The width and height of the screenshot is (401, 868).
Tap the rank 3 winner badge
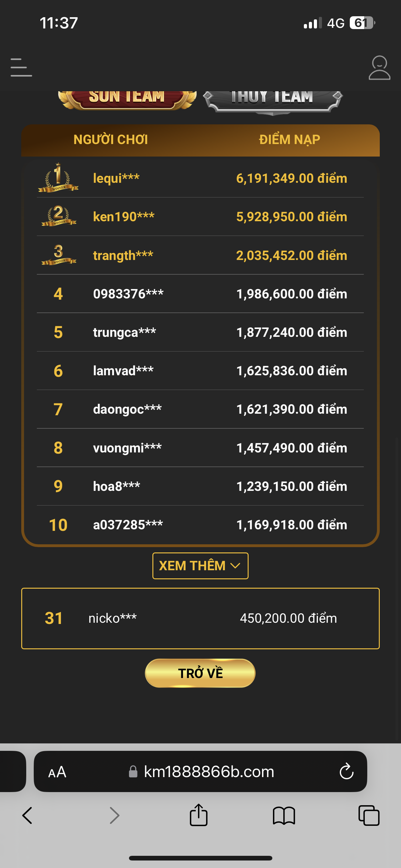click(x=59, y=255)
